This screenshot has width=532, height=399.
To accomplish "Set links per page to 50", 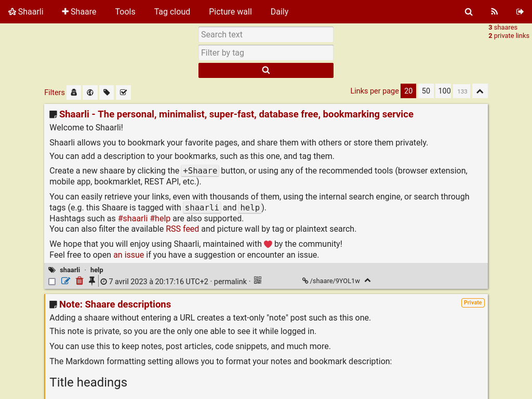I will (426, 91).
